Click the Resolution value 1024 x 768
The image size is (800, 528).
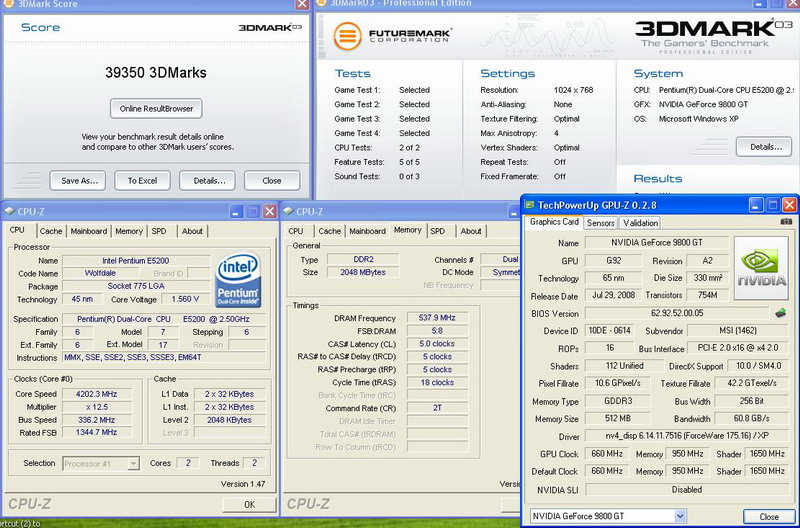click(x=573, y=90)
